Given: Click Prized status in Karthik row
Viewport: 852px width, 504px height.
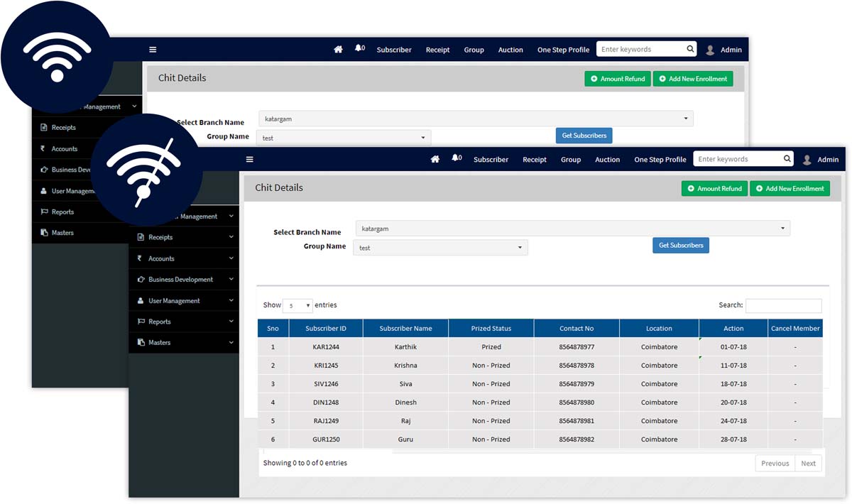Looking at the screenshot, I should (x=491, y=347).
